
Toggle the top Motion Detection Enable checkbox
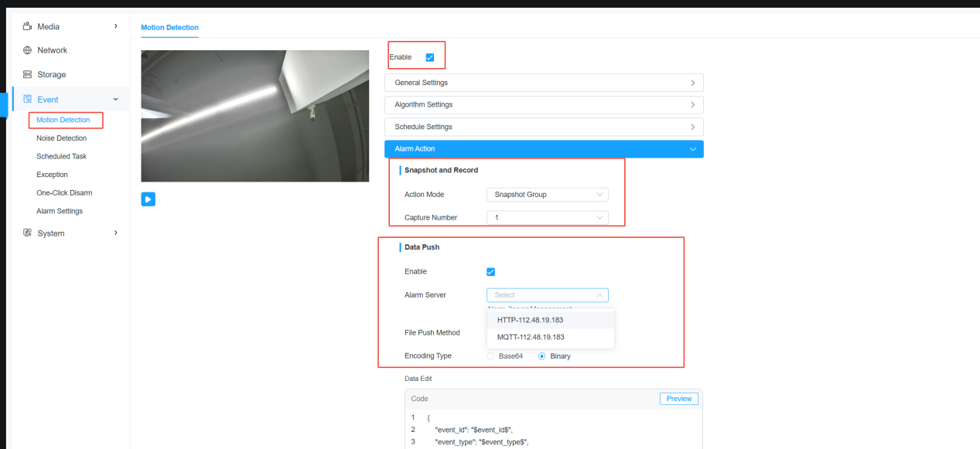(430, 57)
